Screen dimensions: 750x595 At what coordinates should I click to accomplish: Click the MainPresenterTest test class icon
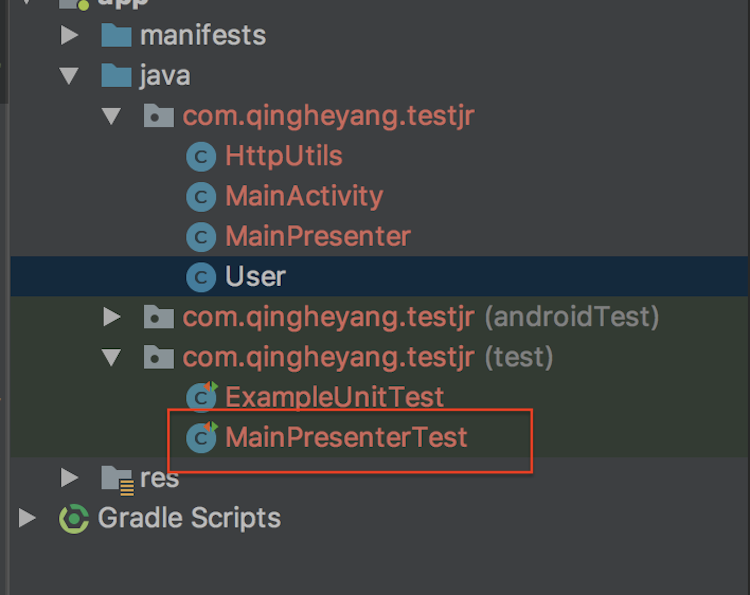202,437
